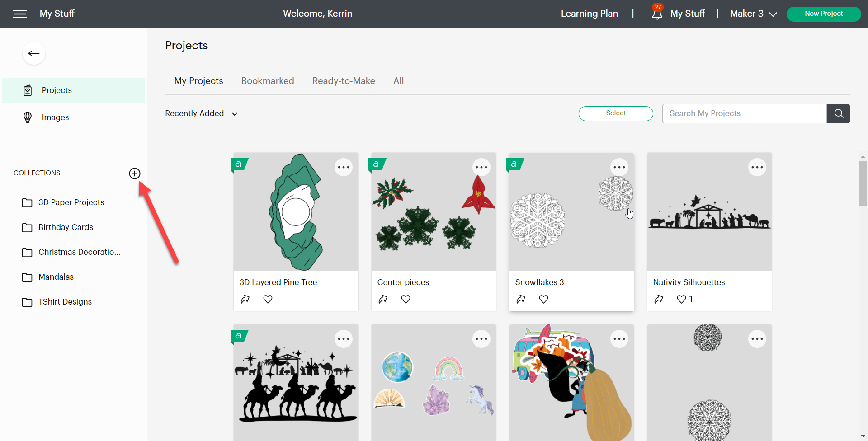Image resolution: width=868 pixels, height=441 pixels.
Task: Open options menu for Center pieces
Action: 481,167
